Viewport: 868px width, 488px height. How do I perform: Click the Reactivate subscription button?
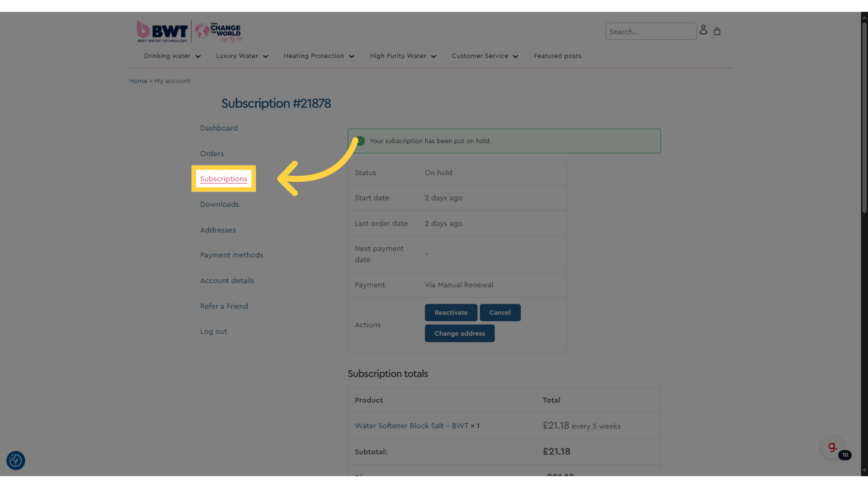click(451, 312)
